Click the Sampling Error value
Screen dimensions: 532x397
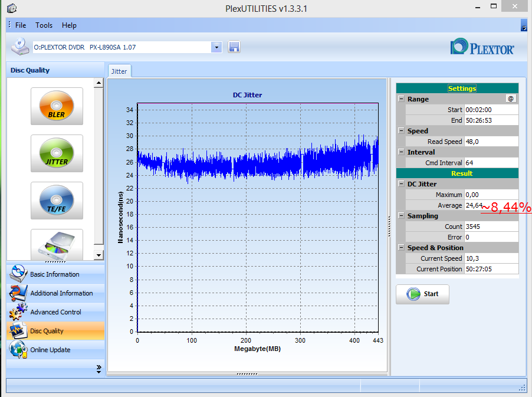coord(491,237)
